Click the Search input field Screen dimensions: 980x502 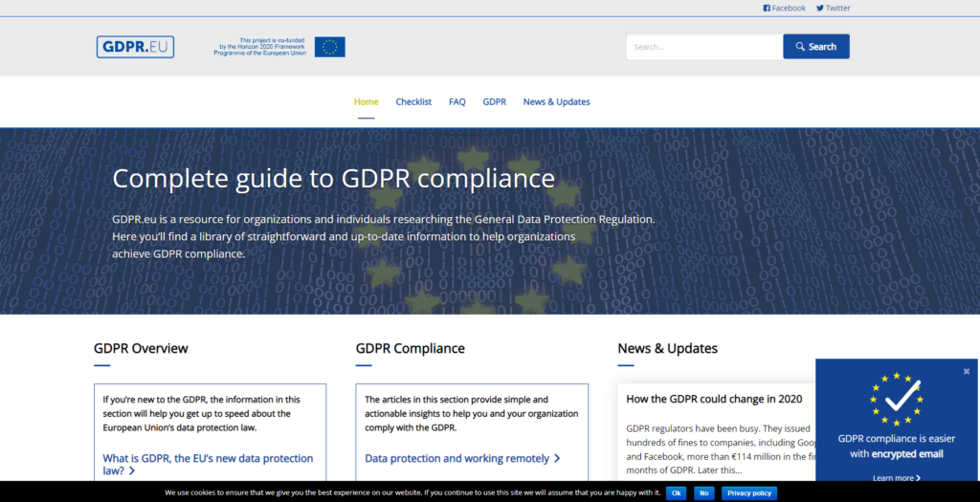(x=704, y=47)
